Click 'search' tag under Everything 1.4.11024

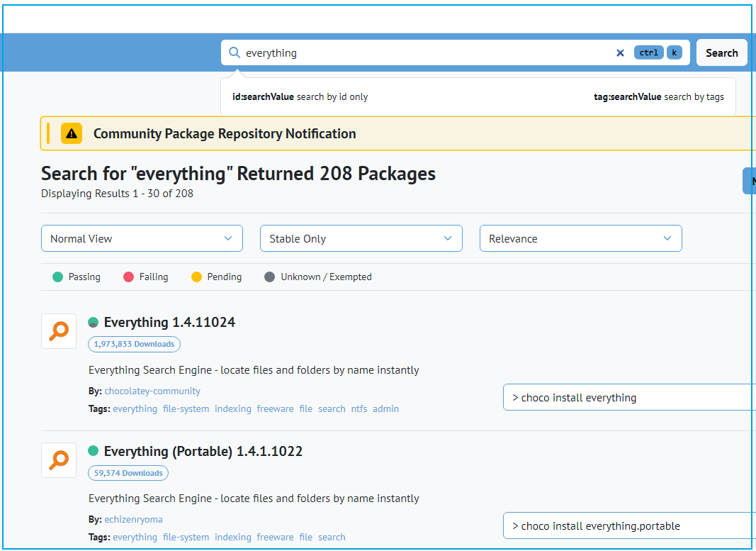tap(332, 408)
